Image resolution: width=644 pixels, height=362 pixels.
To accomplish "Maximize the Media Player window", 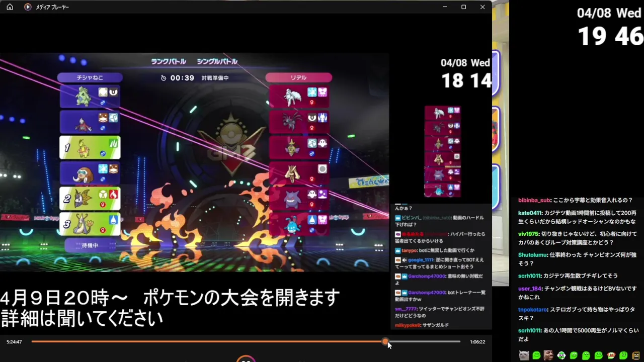I will pos(463,7).
